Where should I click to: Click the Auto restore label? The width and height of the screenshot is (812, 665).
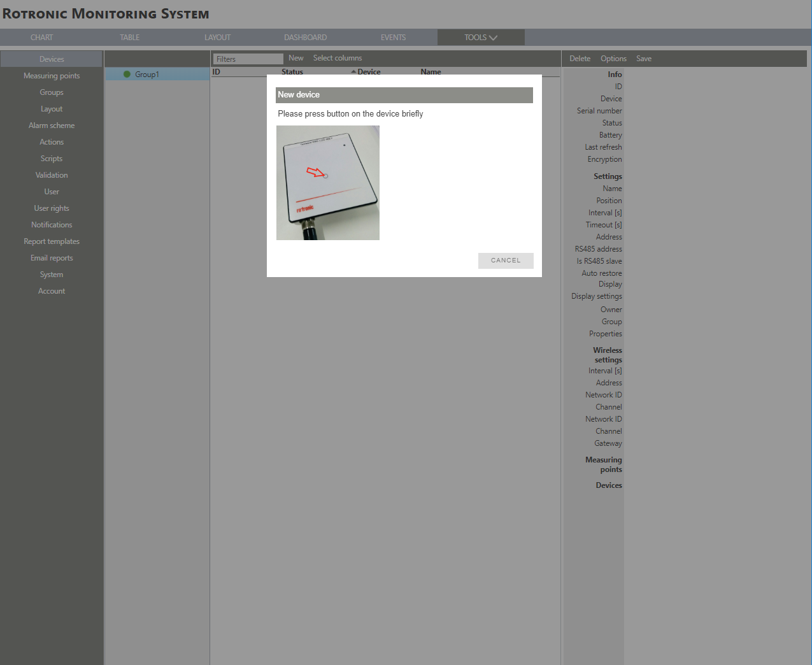tap(601, 273)
